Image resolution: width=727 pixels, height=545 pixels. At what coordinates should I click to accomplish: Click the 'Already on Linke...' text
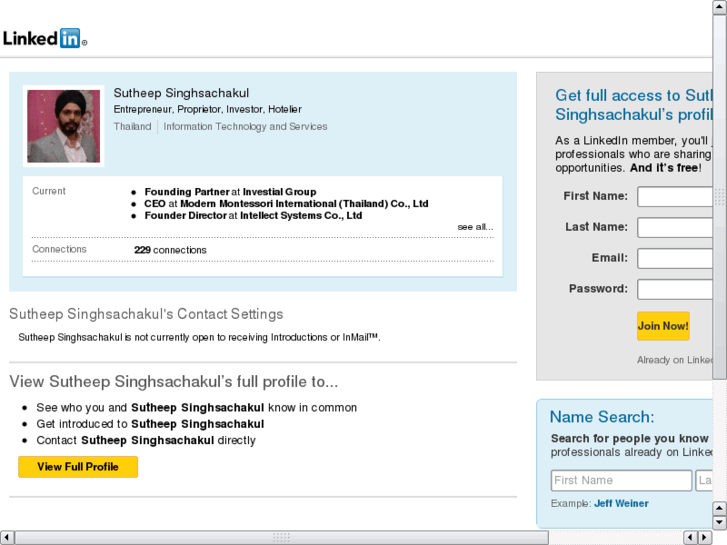pos(675,360)
